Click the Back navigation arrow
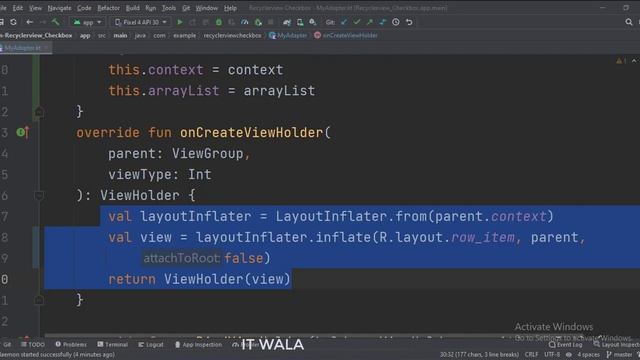640x360 pixels. click(29, 22)
